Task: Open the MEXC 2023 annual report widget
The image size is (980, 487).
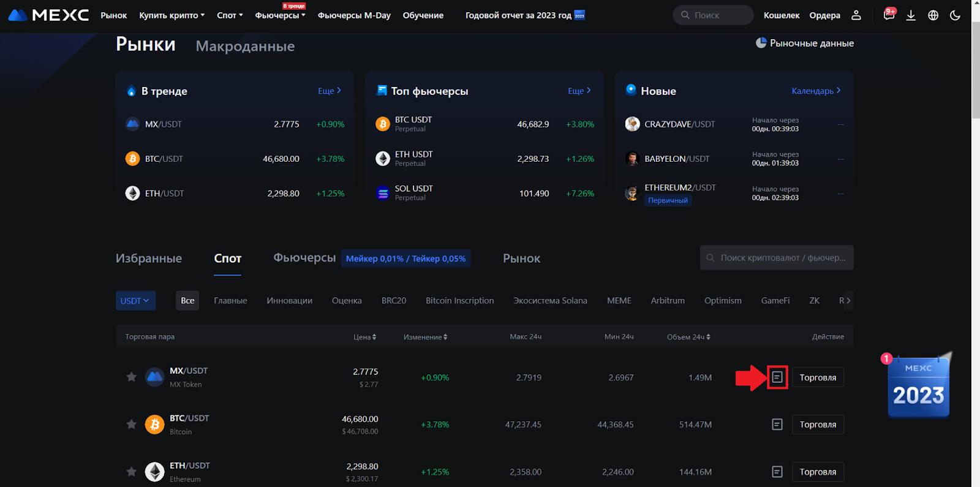Action: 919,386
